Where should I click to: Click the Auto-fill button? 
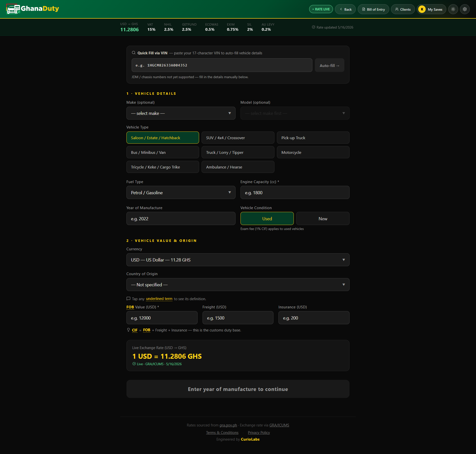(x=329, y=65)
